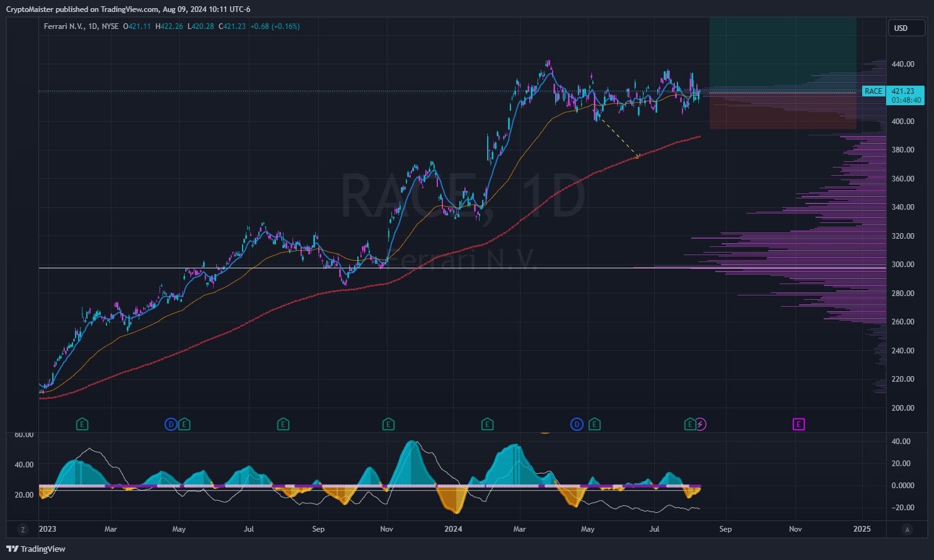Click the lightning bolt latest-news marker
The image size is (934, 560).
[x=701, y=425]
